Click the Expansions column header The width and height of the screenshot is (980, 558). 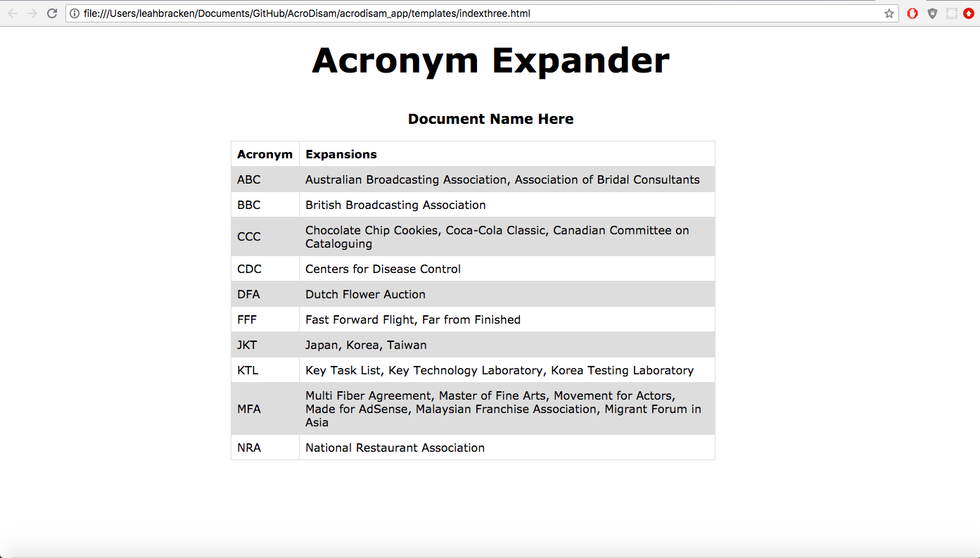pos(341,154)
